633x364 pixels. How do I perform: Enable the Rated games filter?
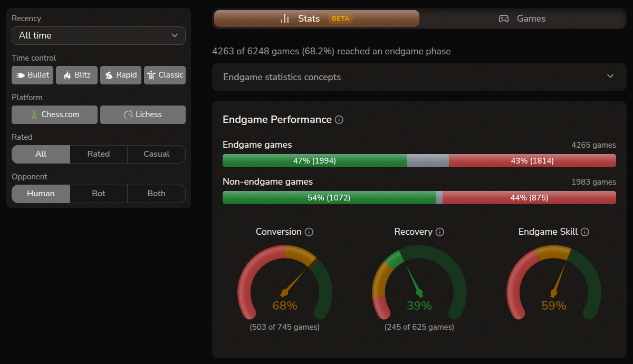click(99, 154)
